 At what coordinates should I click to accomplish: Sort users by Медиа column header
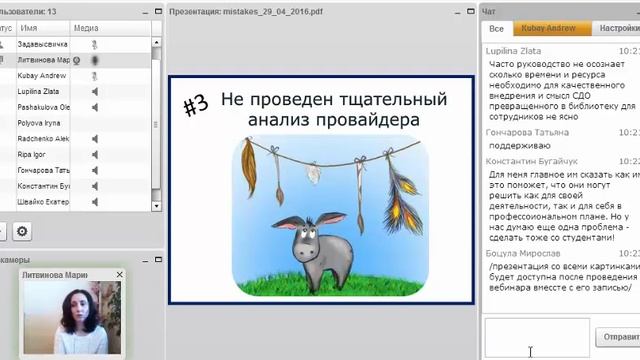(x=111, y=28)
